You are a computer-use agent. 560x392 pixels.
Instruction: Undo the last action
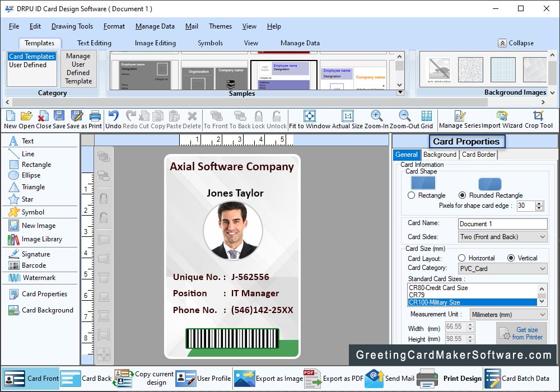113,120
